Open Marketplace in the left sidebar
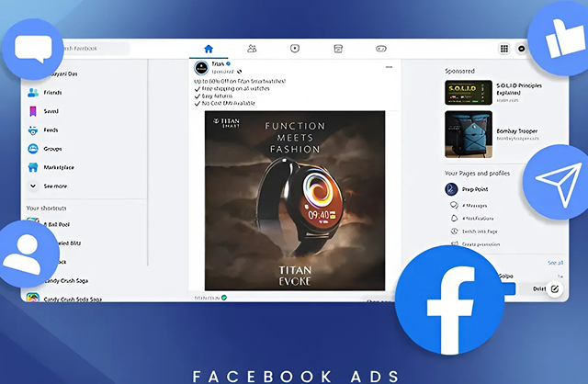Image resolution: width=588 pixels, height=384 pixels. [51, 167]
